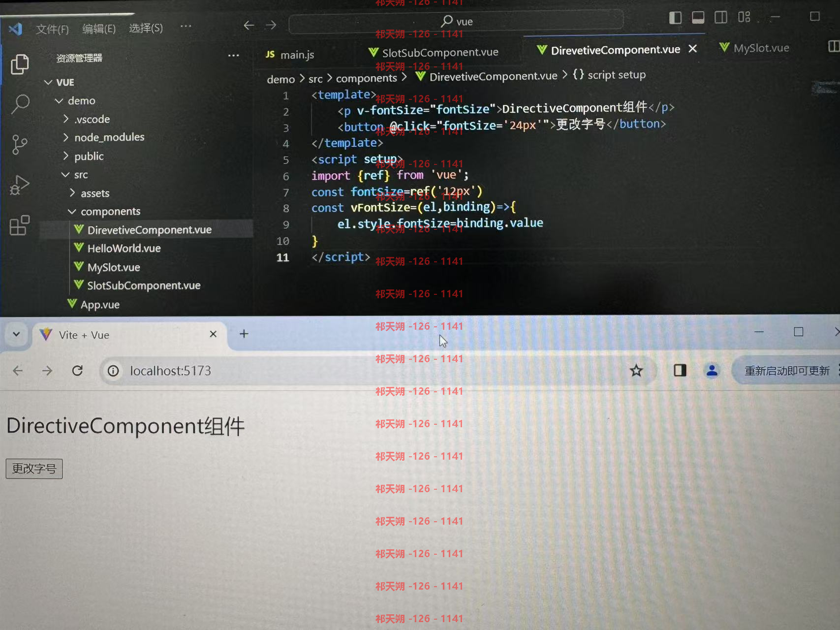Open the 文件(F) menu
Image resolution: width=840 pixels, height=630 pixels.
(x=52, y=29)
